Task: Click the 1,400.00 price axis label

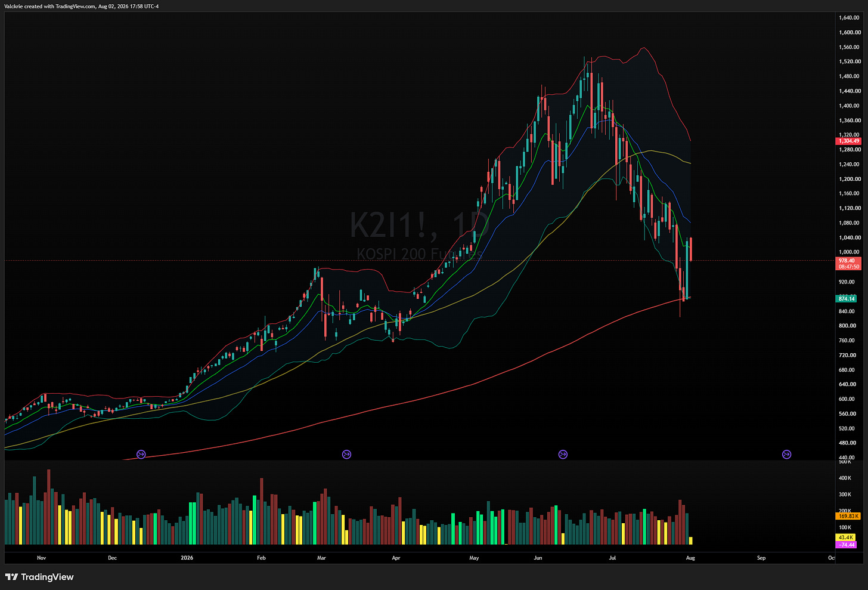Action: click(849, 106)
